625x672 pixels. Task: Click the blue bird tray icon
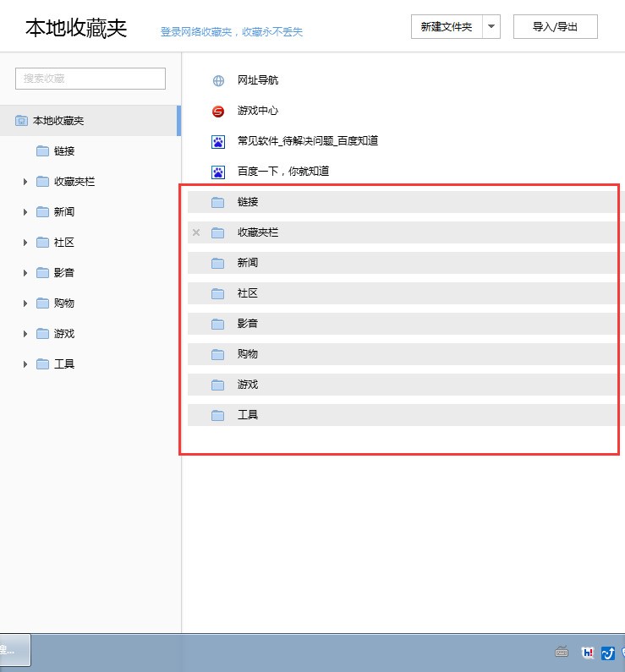click(x=608, y=653)
